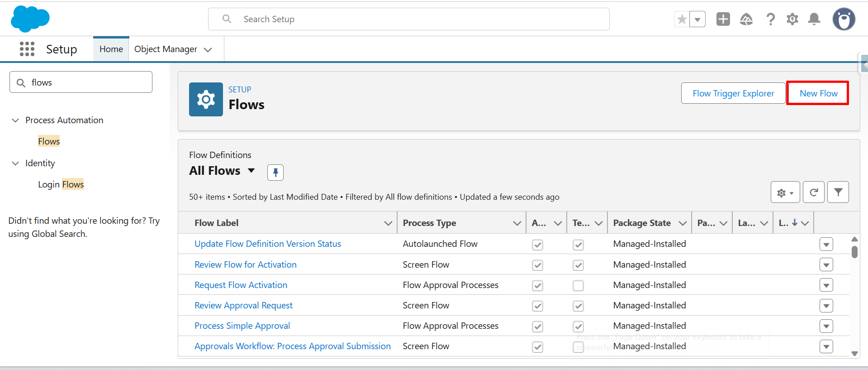Focus the Search Setup field
The width and height of the screenshot is (868, 370).
coord(409,19)
